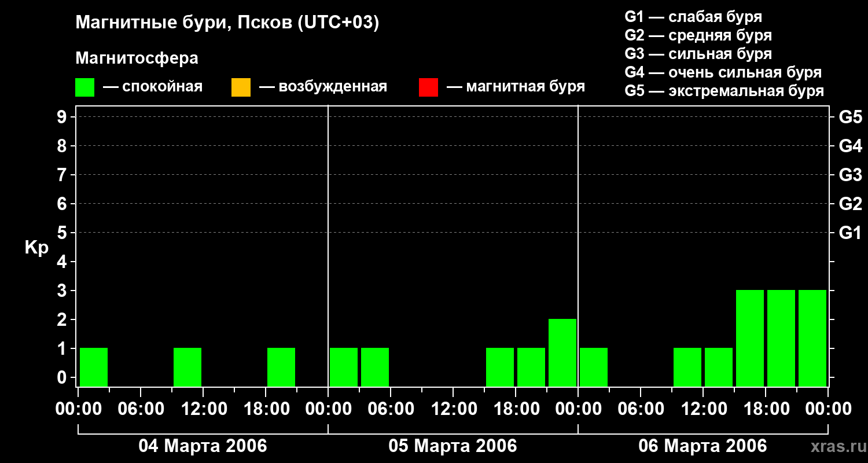Click the '— возбужденная' legend label

323,87
